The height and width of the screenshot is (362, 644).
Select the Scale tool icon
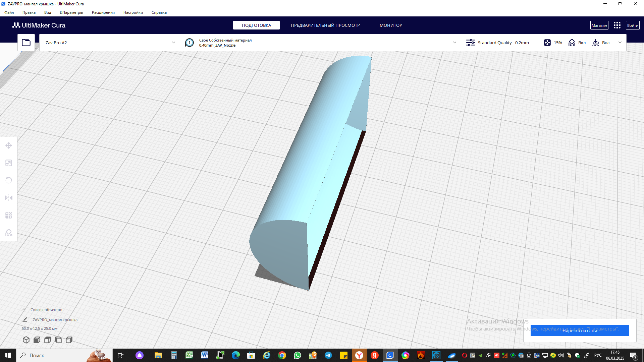9,163
